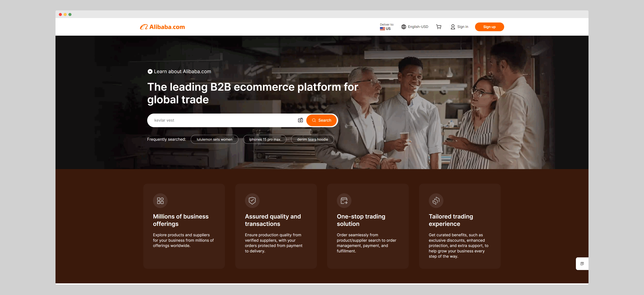This screenshot has height=295, width=644.
Task: Click the Assured quality and transactions heading
Action: pyautogui.click(x=273, y=220)
